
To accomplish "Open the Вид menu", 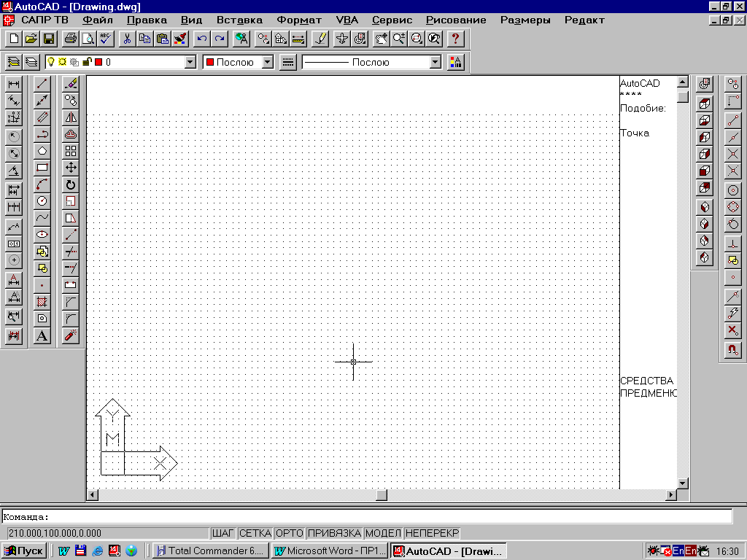I will [x=192, y=20].
